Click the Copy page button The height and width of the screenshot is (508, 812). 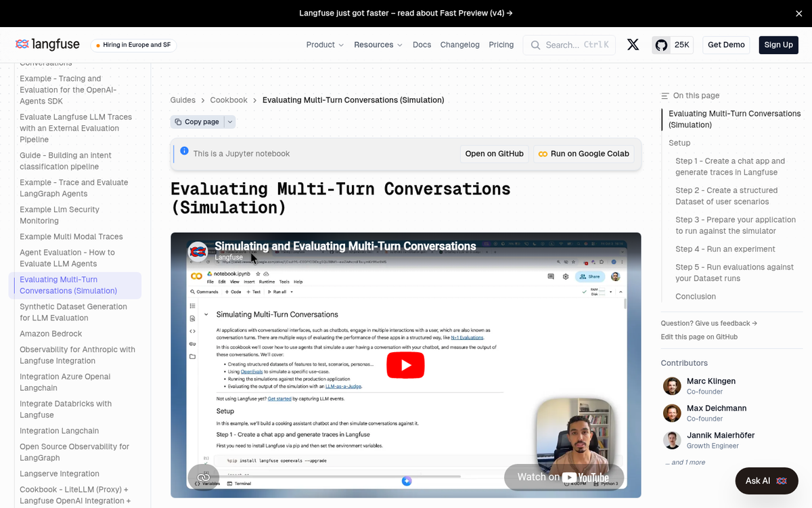(197, 122)
